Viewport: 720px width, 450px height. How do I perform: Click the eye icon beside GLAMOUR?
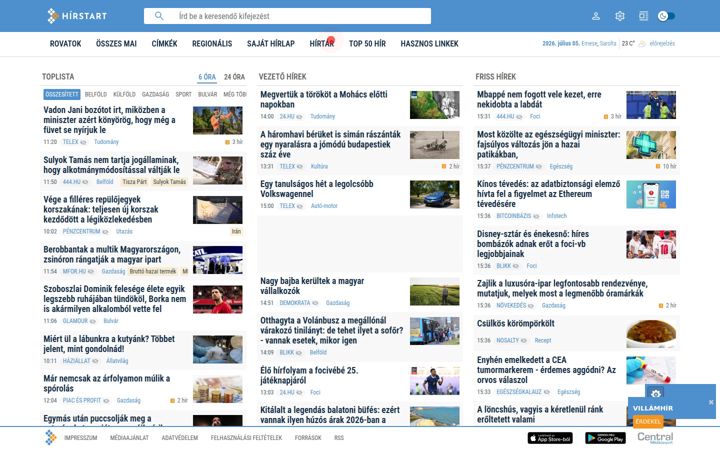93,321
